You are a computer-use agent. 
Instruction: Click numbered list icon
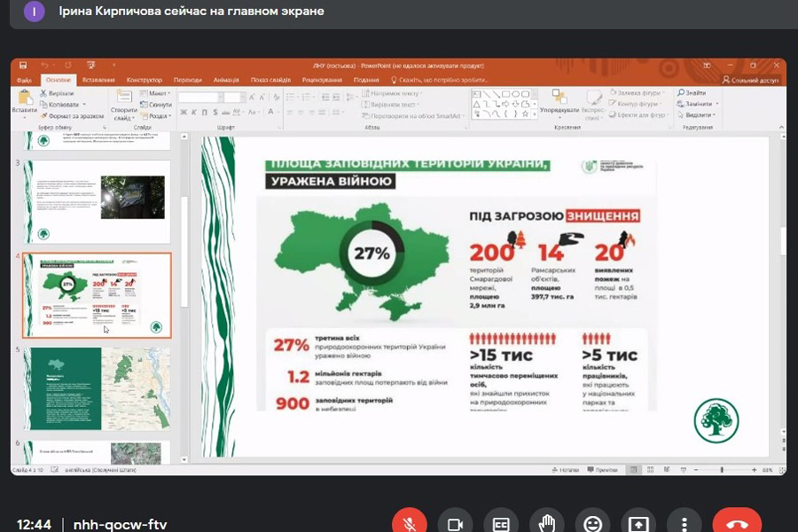pos(307,98)
